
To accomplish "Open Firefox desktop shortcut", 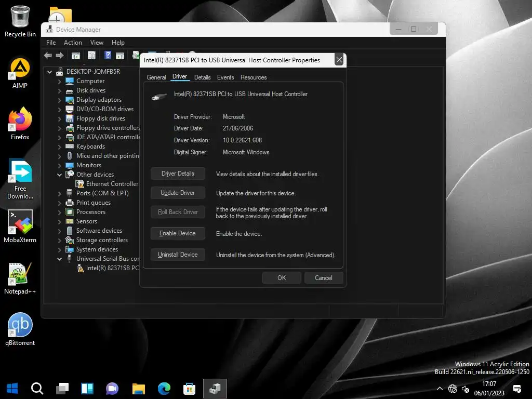I will 20,124.
